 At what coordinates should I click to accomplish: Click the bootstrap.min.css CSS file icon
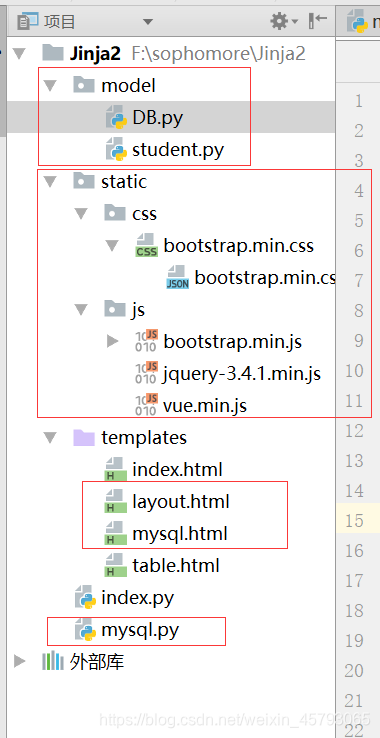point(146,246)
